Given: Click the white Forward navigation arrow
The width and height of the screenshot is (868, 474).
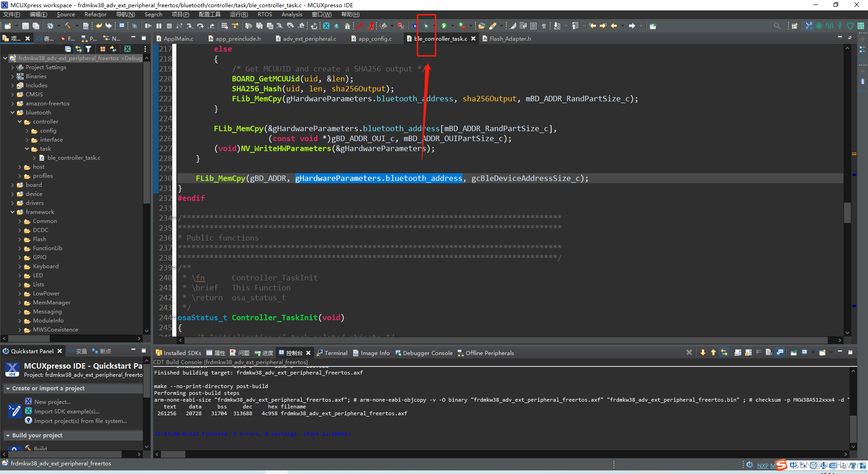Looking at the screenshot, I should coord(632,26).
